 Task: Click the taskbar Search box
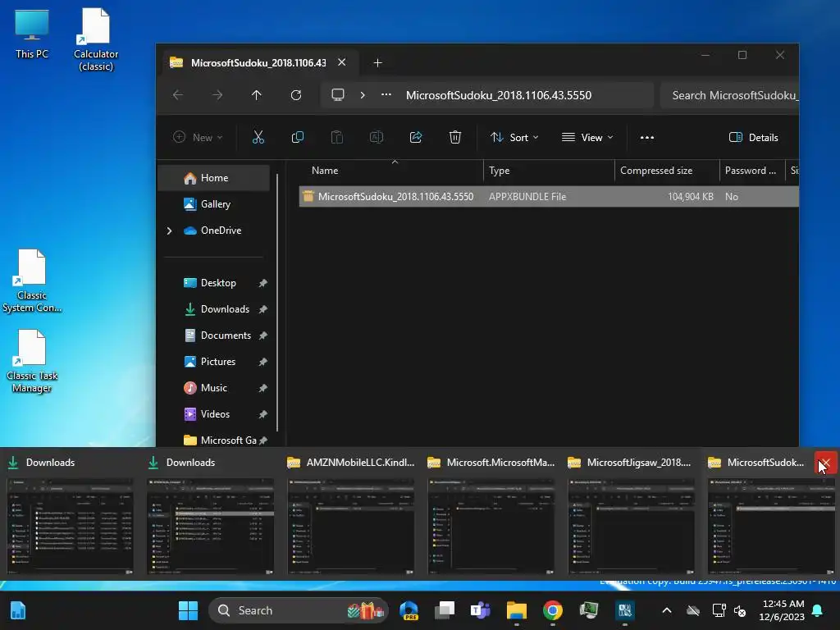click(x=298, y=610)
